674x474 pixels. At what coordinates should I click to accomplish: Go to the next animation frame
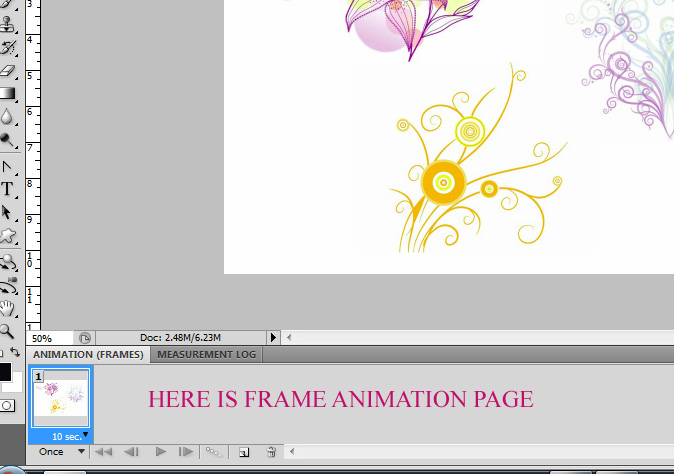coord(186,452)
